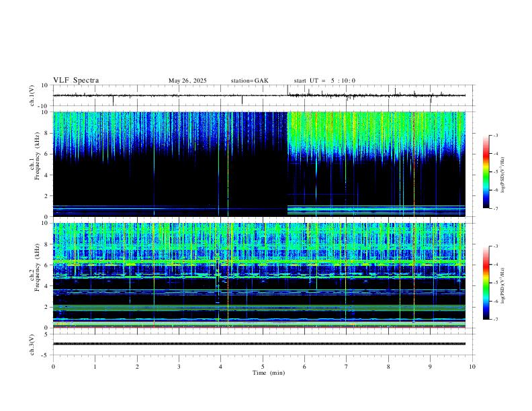Click the ch.1 spectrogram panel
This screenshot has height=411, width=532.
click(259, 164)
